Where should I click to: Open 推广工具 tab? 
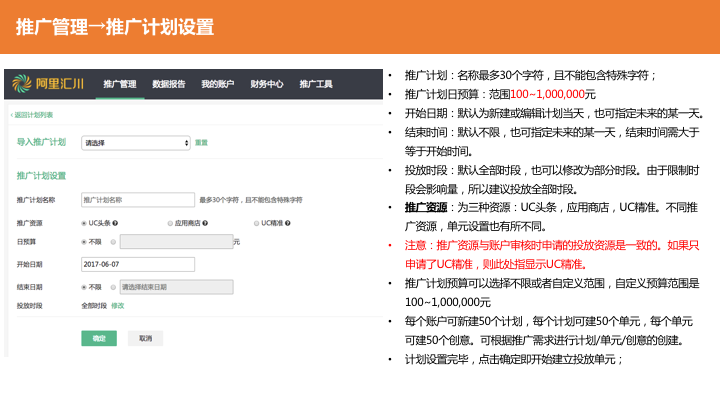pos(316,84)
